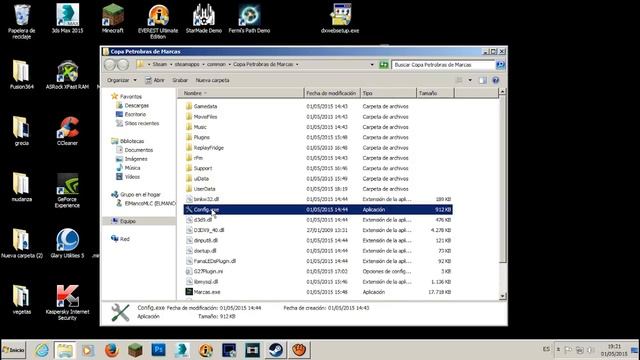Image resolution: width=640 pixels, height=360 pixels.
Task: Open Windows Media Player taskbar icon
Action: (x=88, y=350)
